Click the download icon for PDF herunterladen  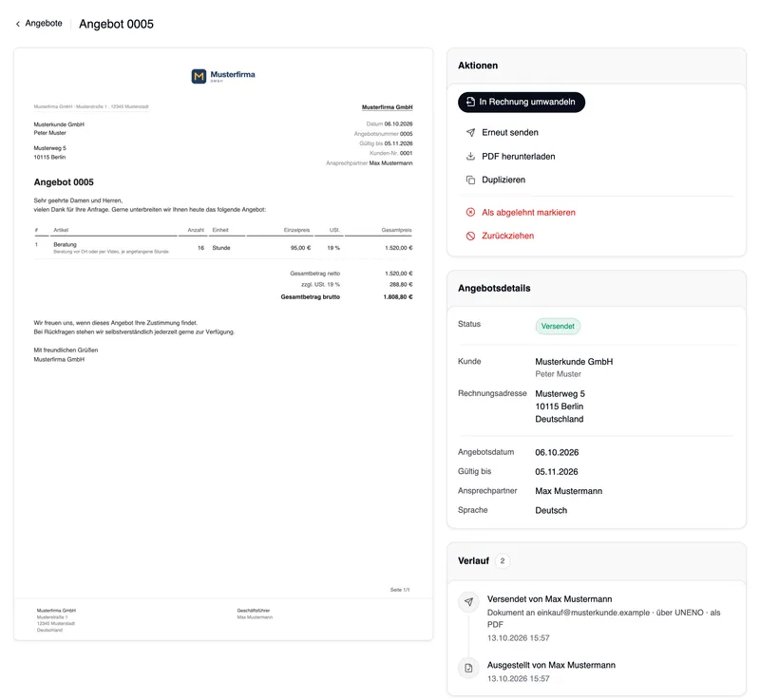[470, 156]
